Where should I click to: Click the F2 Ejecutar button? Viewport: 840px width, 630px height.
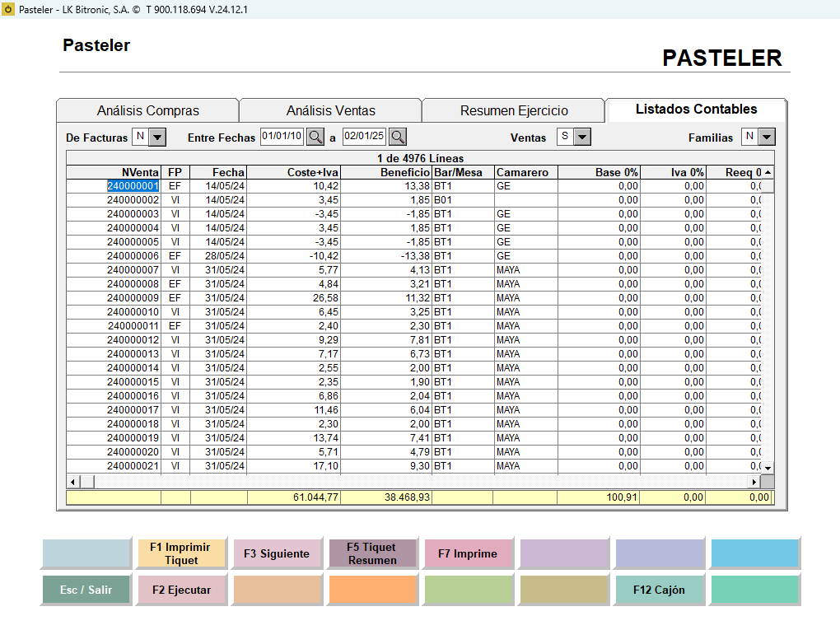point(181,590)
